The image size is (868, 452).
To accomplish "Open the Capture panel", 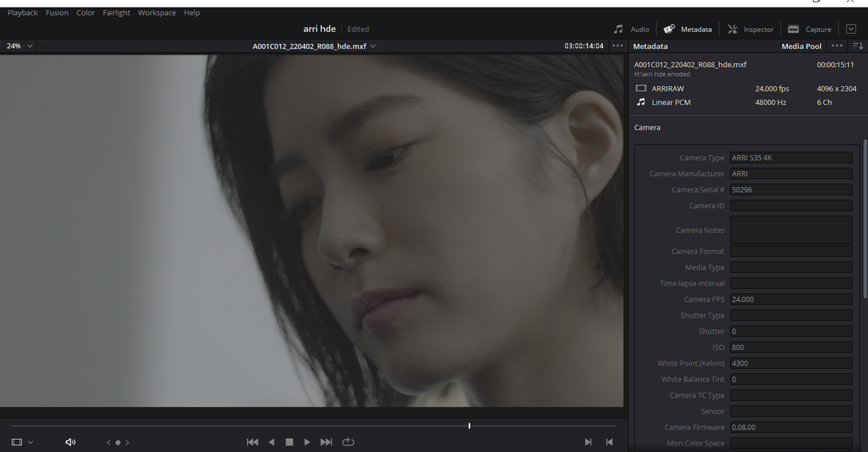I will 810,29.
